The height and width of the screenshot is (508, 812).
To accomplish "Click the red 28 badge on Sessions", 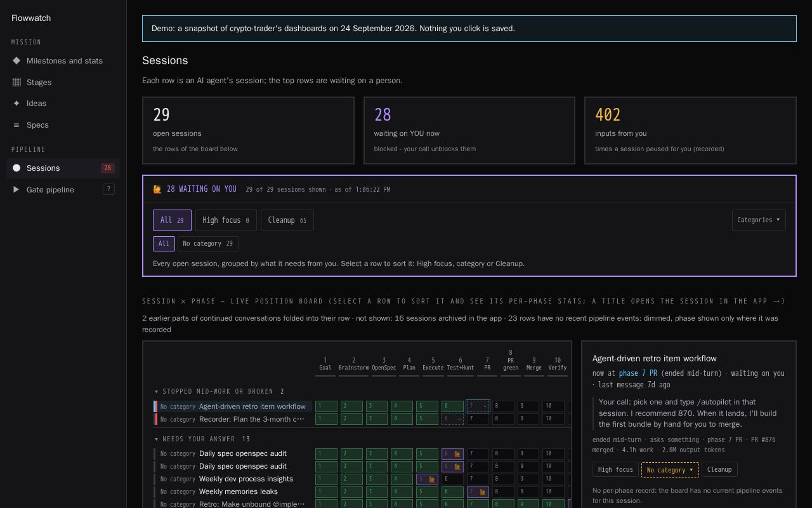I will coord(107,168).
